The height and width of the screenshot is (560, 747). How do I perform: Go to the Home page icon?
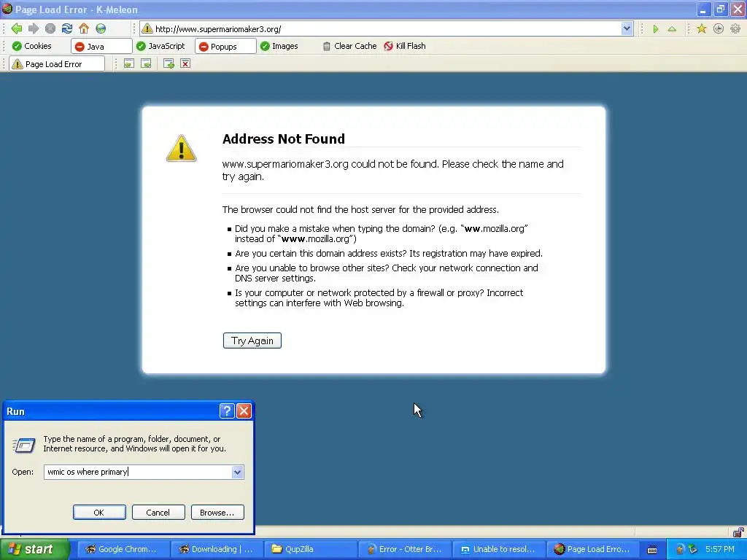(x=84, y=28)
